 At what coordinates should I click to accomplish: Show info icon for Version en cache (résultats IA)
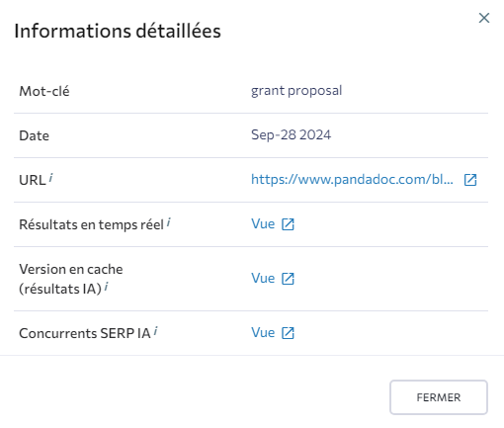(x=107, y=287)
